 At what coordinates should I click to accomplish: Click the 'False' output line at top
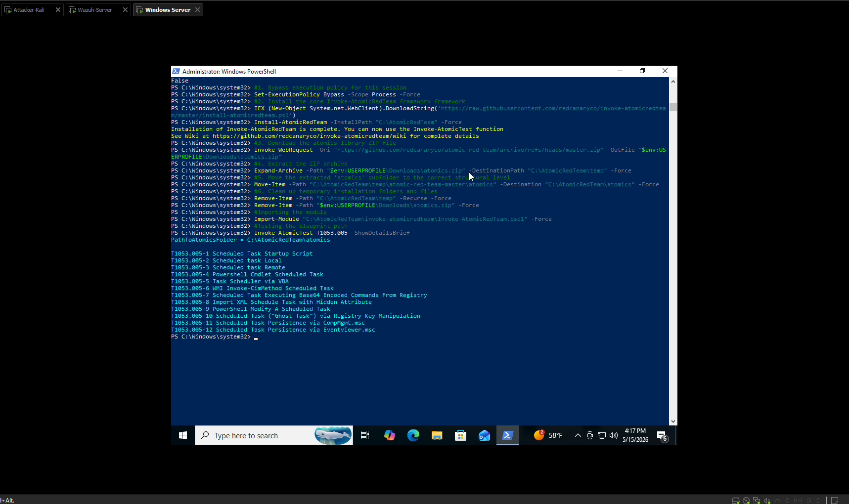[x=179, y=81]
